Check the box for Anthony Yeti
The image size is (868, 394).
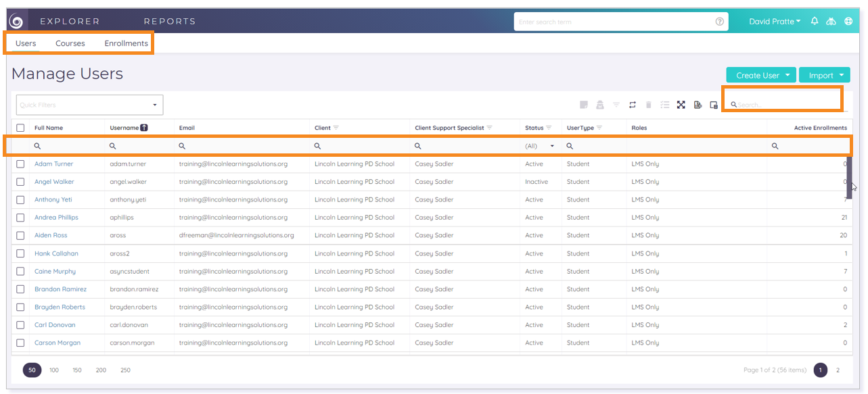pyautogui.click(x=20, y=200)
